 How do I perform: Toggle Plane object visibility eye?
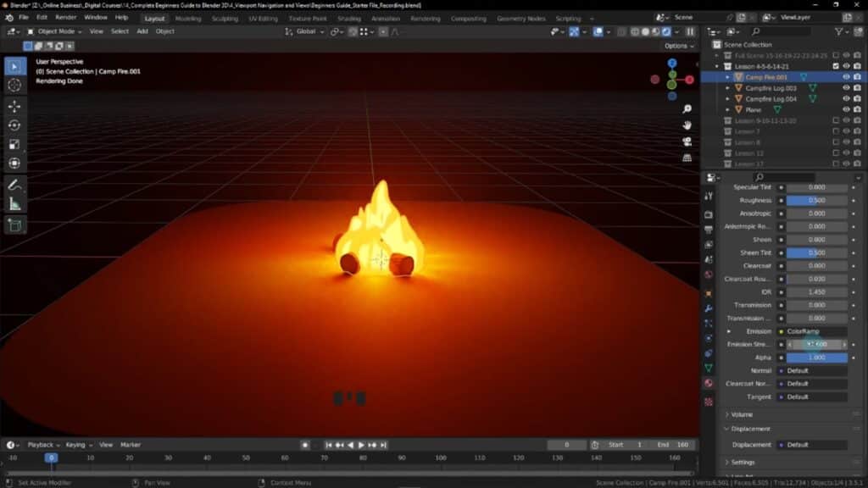point(847,109)
